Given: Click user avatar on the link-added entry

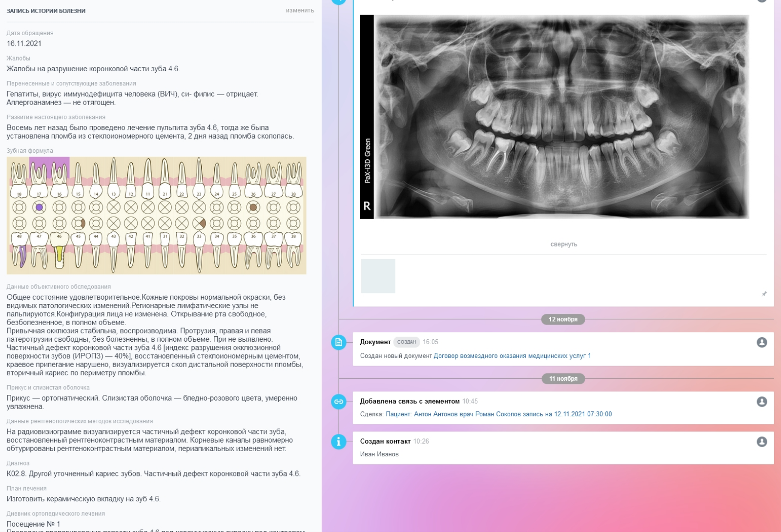Looking at the screenshot, I should pos(761,402).
